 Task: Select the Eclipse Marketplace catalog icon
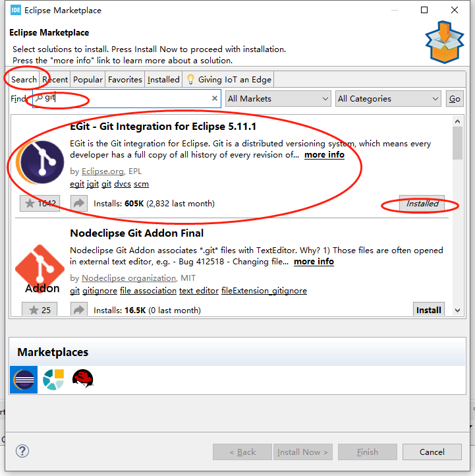pos(24,380)
